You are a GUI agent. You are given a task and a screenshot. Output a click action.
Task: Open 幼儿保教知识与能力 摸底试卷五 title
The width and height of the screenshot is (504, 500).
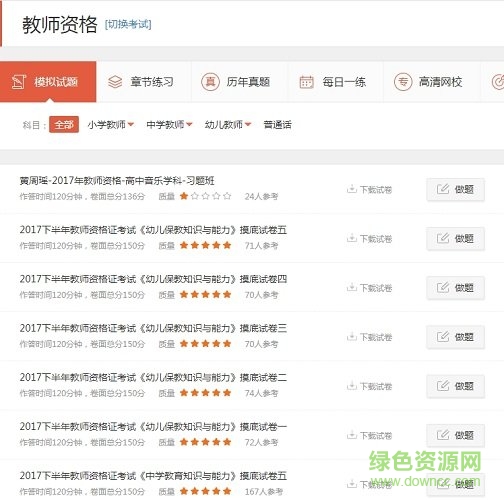153,230
